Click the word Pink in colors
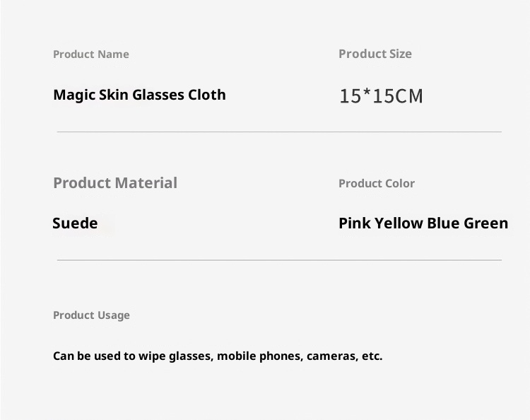The image size is (530, 420). tap(355, 223)
